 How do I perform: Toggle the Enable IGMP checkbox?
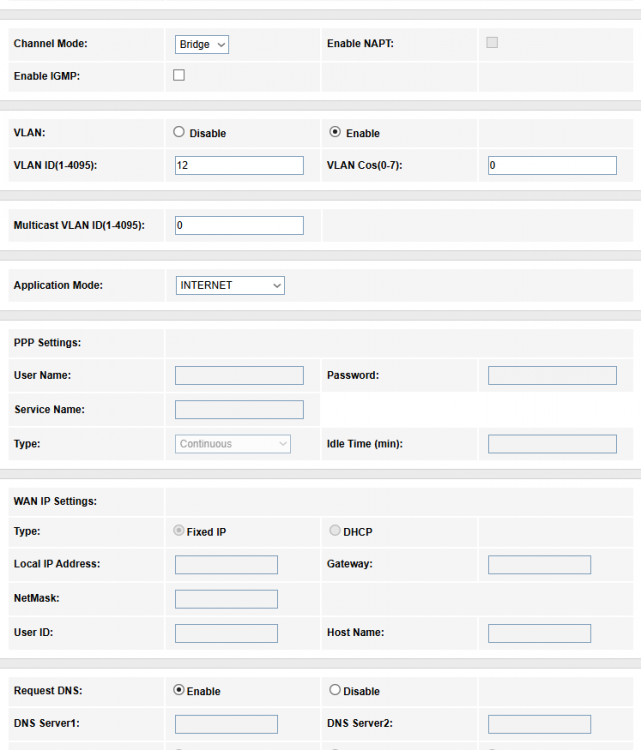click(x=179, y=75)
